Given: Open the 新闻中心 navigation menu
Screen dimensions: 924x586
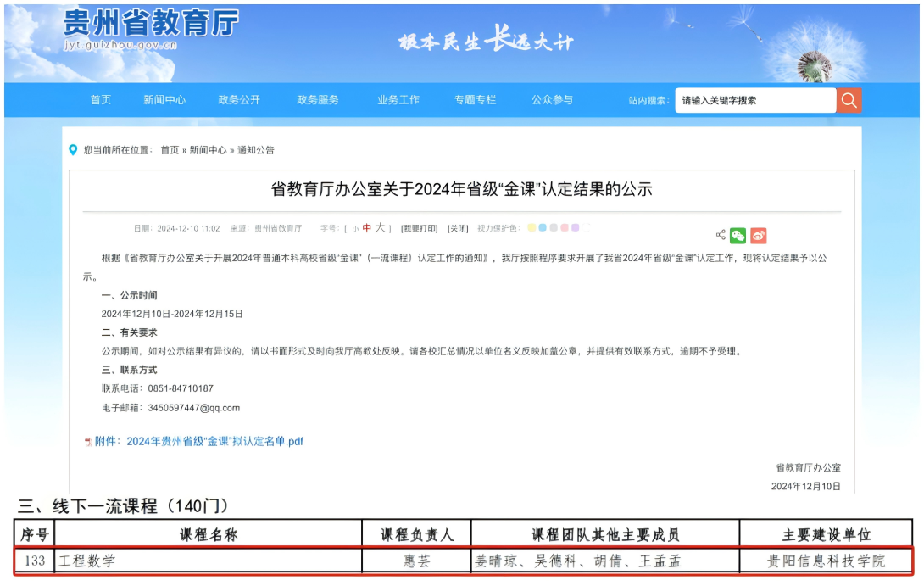Looking at the screenshot, I should pos(164,100).
